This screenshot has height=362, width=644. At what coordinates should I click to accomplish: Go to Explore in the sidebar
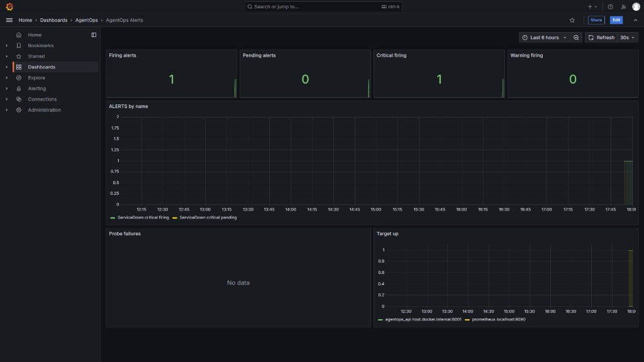[36, 77]
